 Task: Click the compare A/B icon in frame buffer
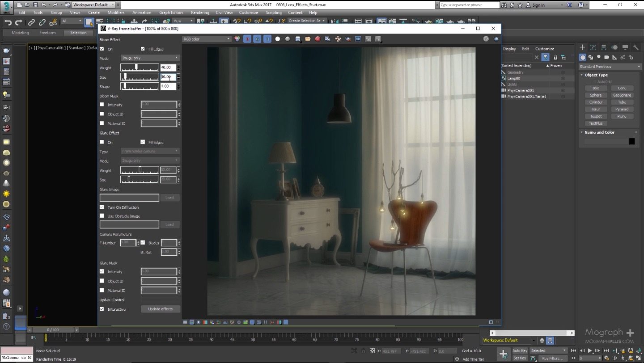click(358, 39)
